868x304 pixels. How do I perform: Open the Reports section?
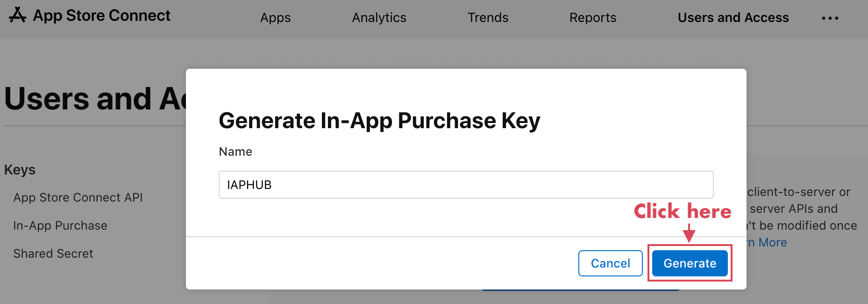pos(592,18)
